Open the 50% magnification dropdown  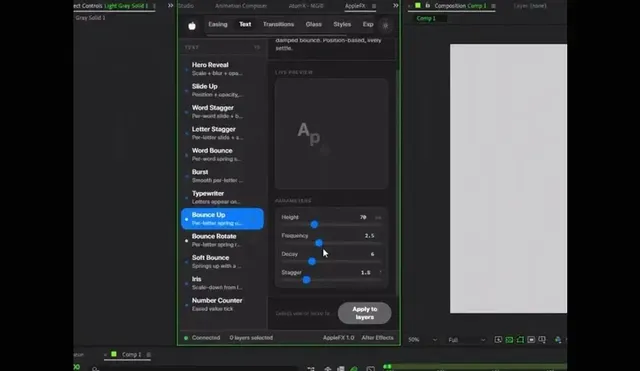423,340
